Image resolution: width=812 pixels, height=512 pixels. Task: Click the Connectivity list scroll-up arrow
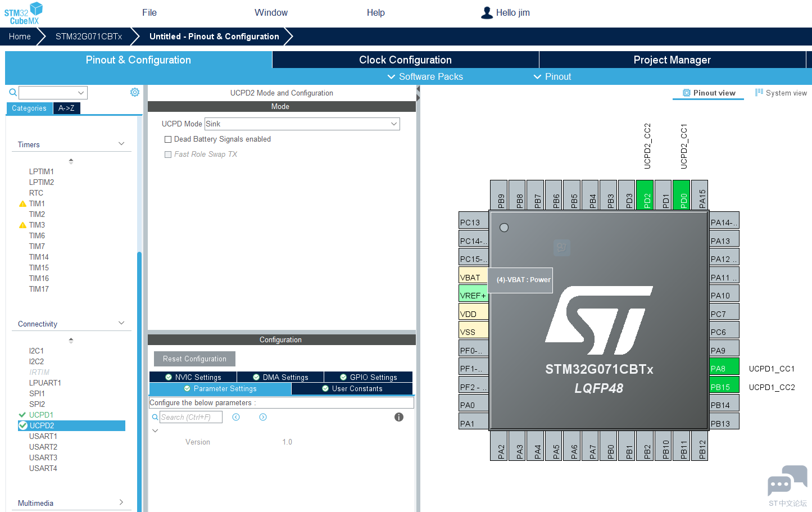point(71,341)
